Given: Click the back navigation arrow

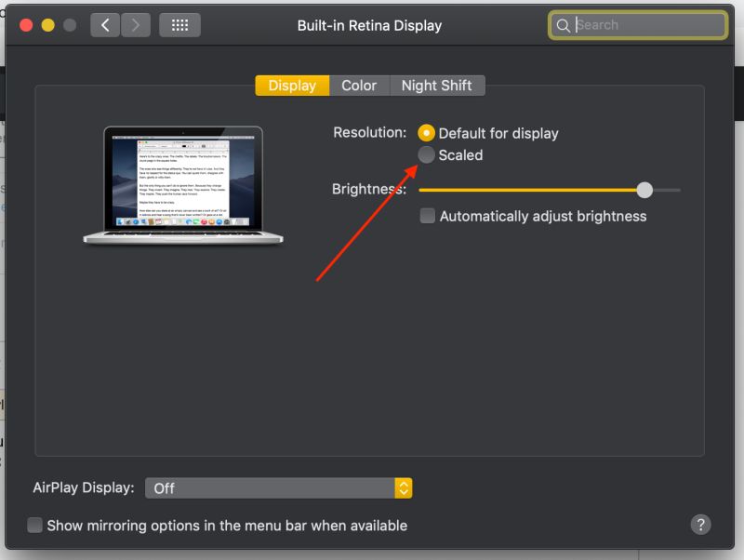Looking at the screenshot, I should (x=105, y=25).
